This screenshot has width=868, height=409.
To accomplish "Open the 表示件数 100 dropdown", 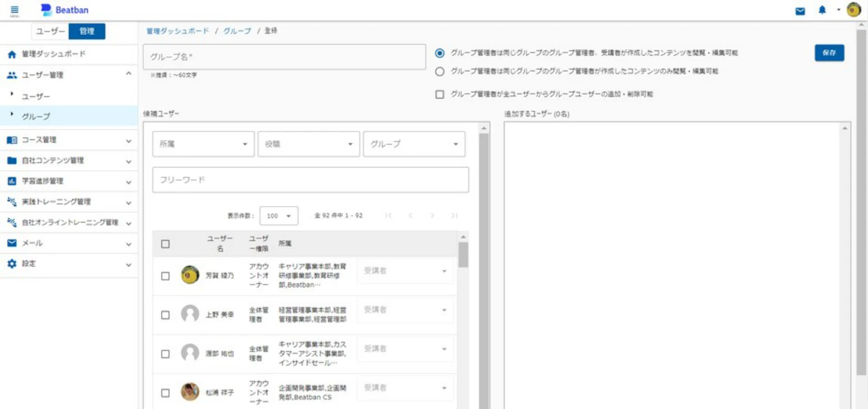I will [x=279, y=216].
